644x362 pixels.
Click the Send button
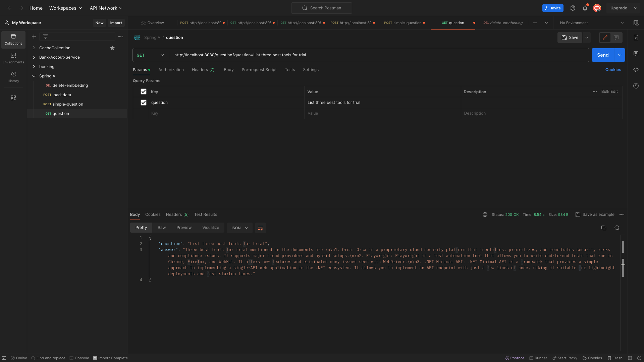pos(602,55)
